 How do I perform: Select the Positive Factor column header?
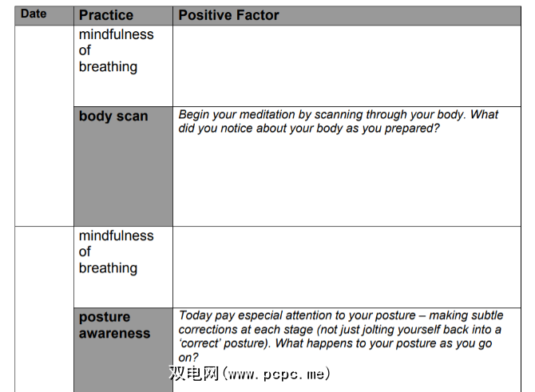(228, 15)
